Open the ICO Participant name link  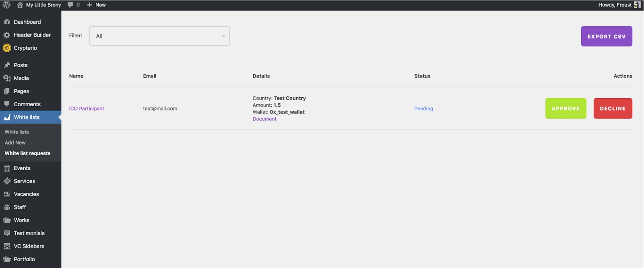click(87, 109)
